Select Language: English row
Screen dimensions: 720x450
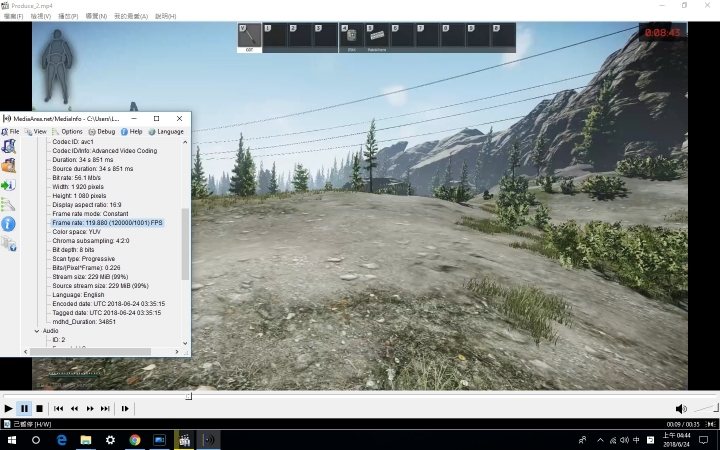pos(79,295)
